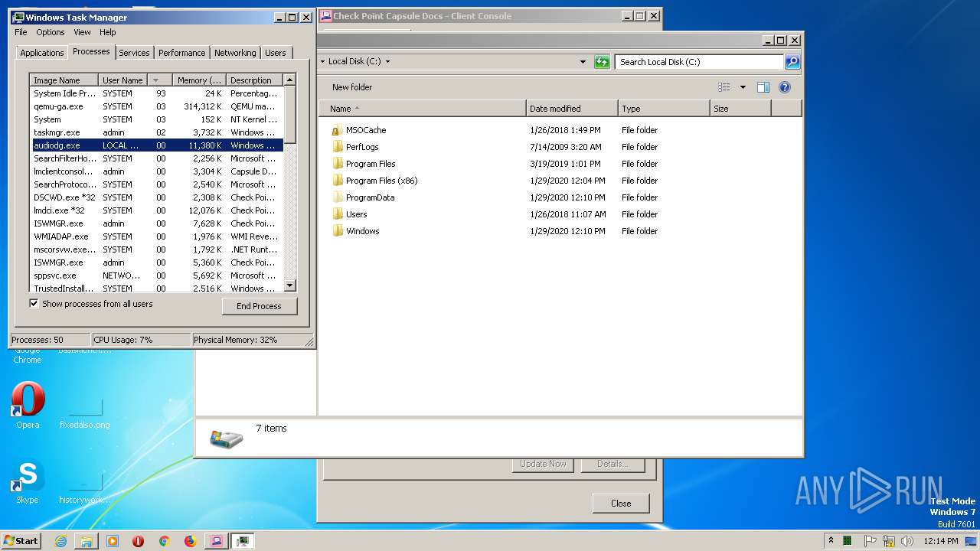Open Windows Media Player taskbar icon
This screenshot has width=980, height=551.
click(113, 541)
